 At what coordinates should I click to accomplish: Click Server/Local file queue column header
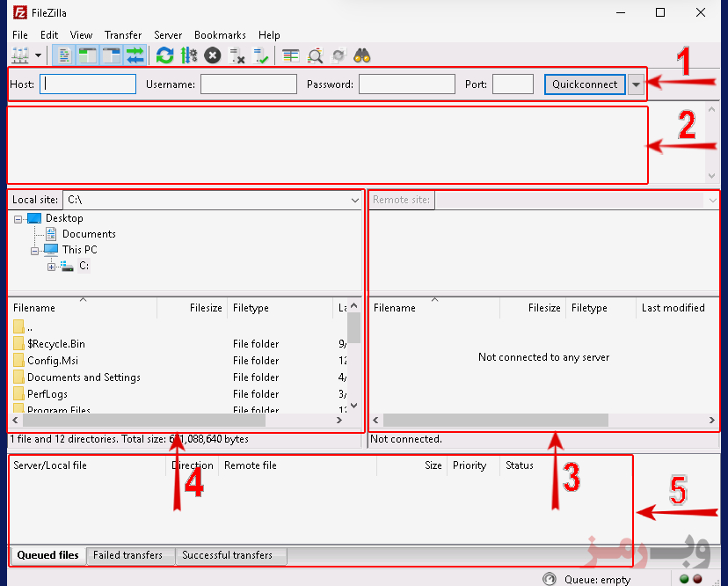pyautogui.click(x=86, y=465)
